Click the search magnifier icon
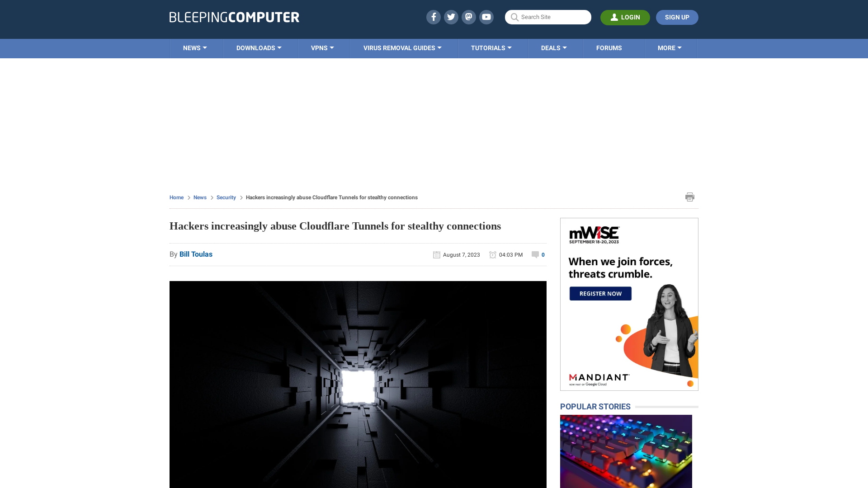The width and height of the screenshot is (868, 488). tap(515, 17)
